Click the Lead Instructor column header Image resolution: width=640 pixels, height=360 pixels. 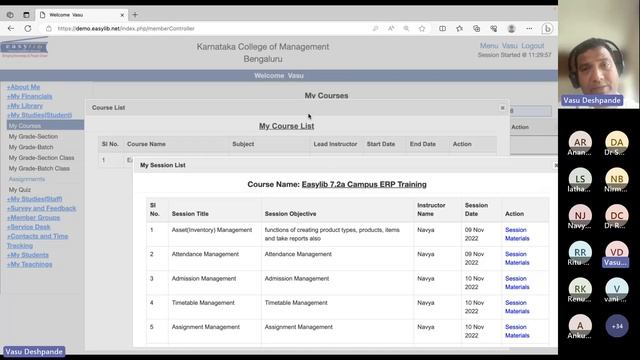pos(335,144)
